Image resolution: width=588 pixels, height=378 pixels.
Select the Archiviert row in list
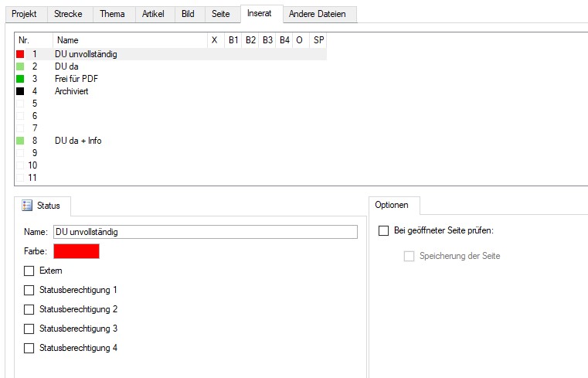click(x=72, y=91)
